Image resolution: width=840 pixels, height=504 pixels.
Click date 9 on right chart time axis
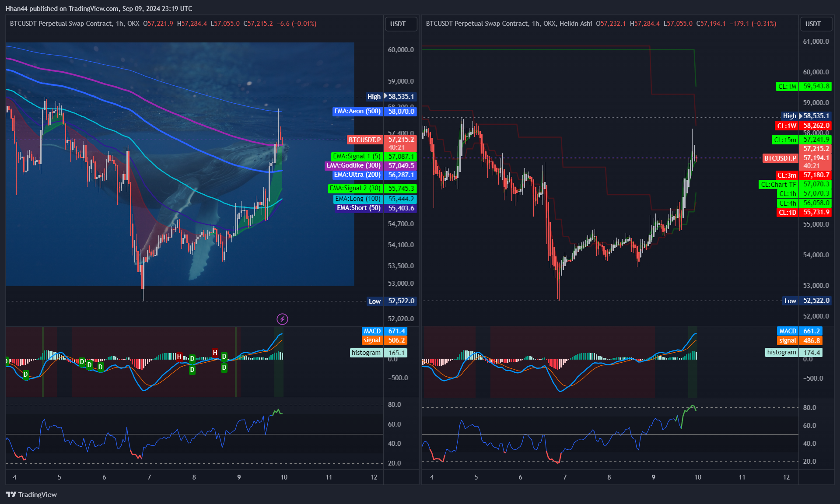653,477
